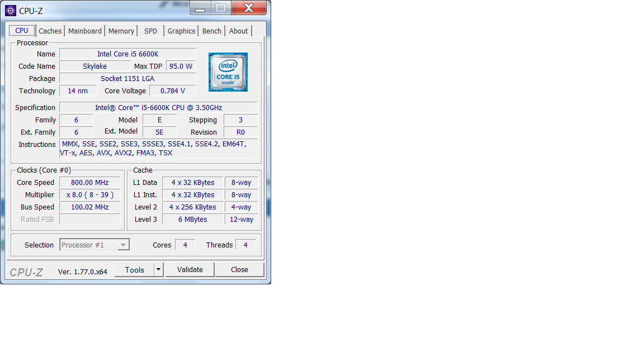Click the Level 2 value 4 x 256 KBytes
This screenshot has height=362, width=644.
click(x=193, y=207)
